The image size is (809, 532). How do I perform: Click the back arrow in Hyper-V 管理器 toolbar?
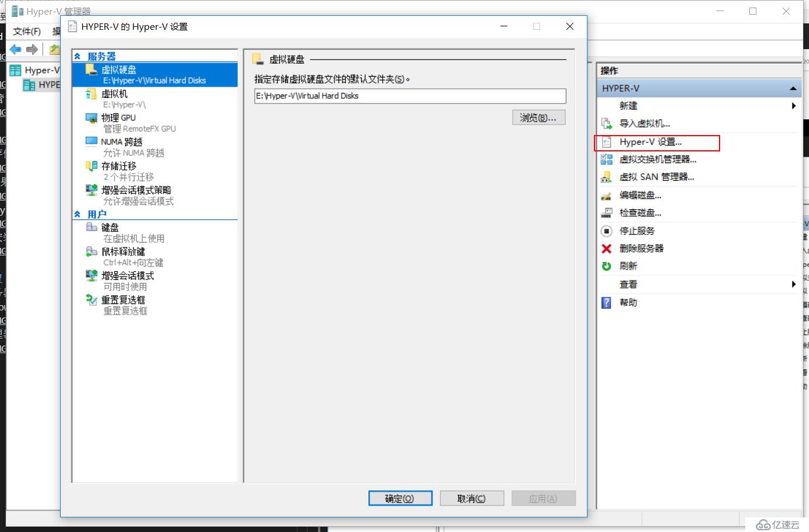[x=16, y=50]
